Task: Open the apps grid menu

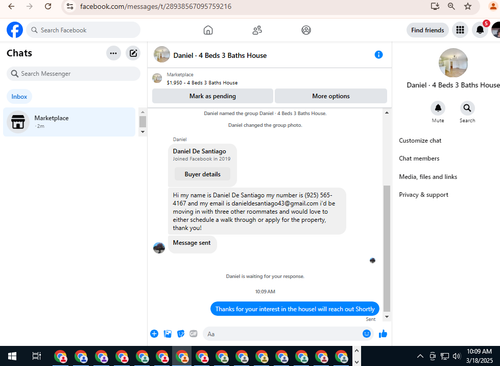Action: pos(460,30)
